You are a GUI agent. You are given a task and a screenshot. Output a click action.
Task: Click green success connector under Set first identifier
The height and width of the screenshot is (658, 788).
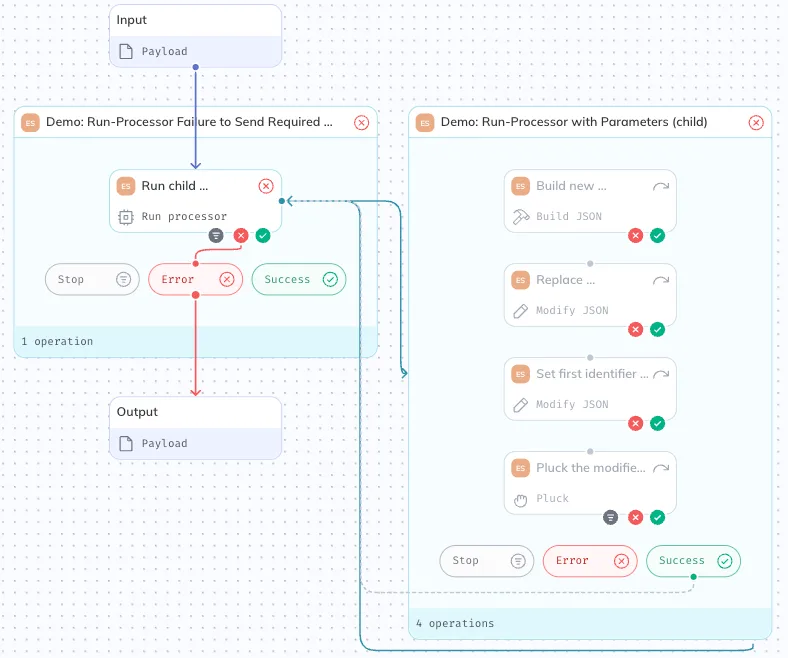coord(657,423)
